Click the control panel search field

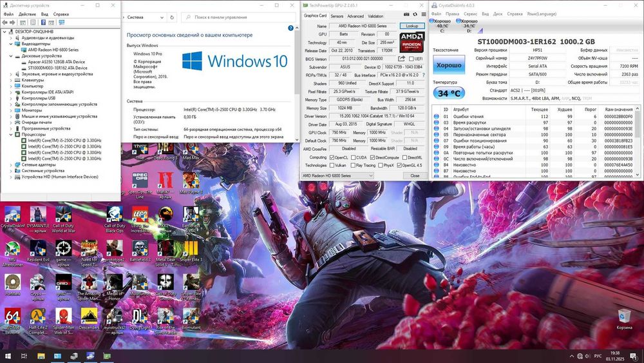pos(238,17)
